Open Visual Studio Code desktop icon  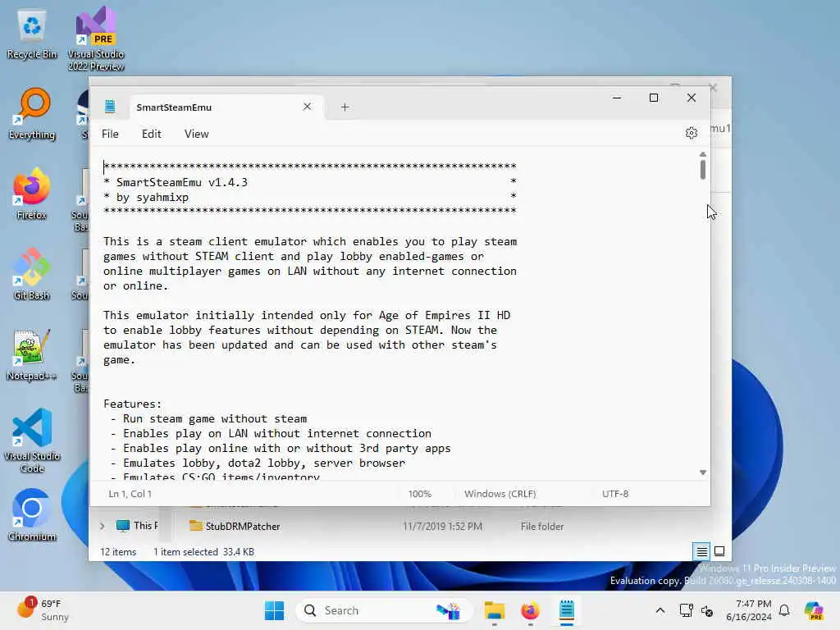point(32,441)
